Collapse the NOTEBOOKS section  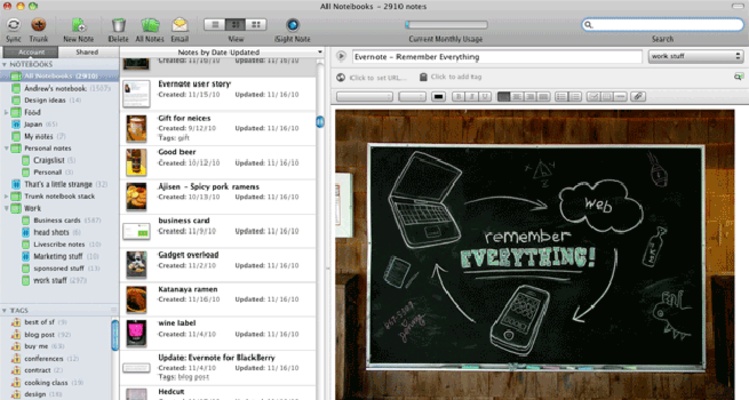pyautogui.click(x=5, y=65)
